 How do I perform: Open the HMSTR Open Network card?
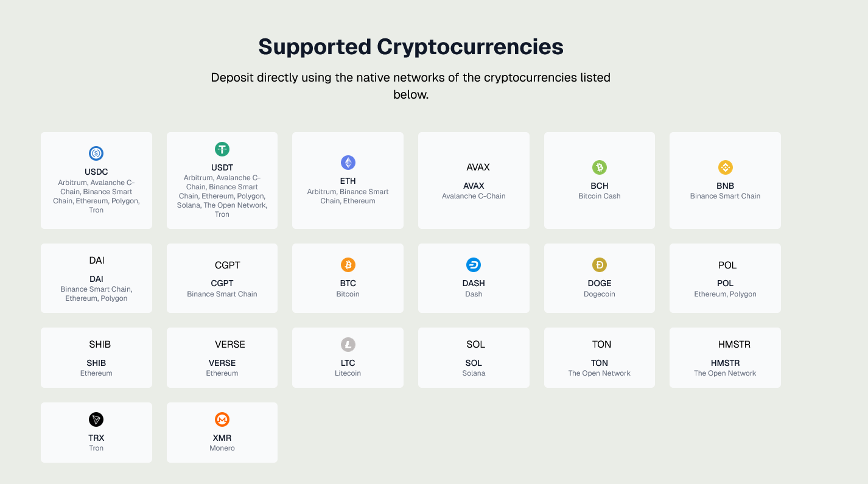pyautogui.click(x=726, y=357)
